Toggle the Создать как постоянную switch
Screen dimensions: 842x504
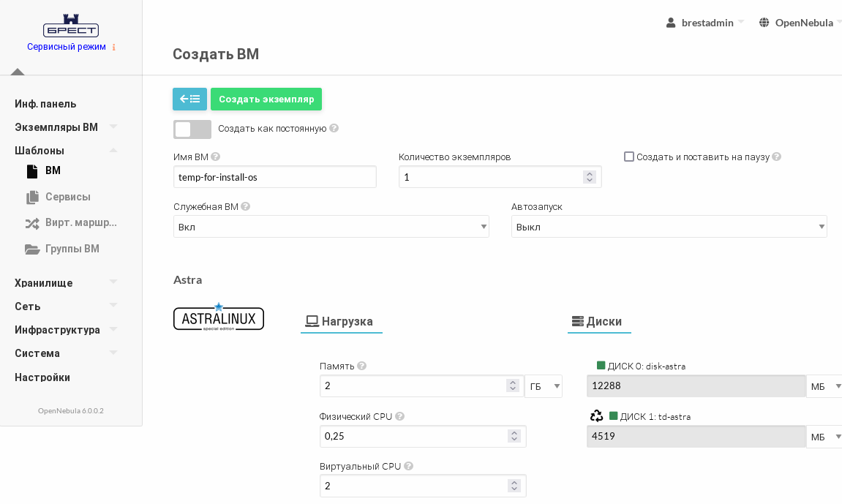[x=192, y=129]
